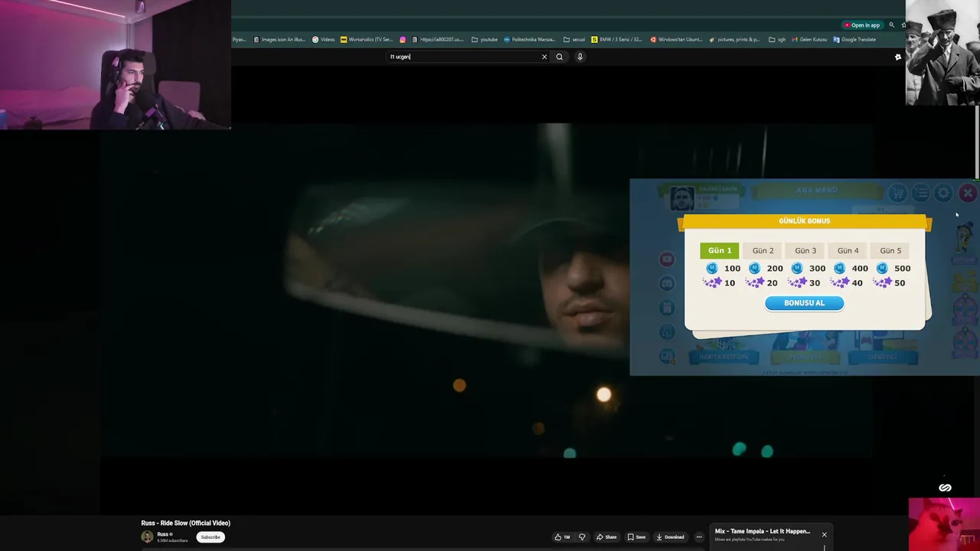This screenshot has width=980, height=551.
Task: Close the game with the pink X icon
Action: point(968,193)
